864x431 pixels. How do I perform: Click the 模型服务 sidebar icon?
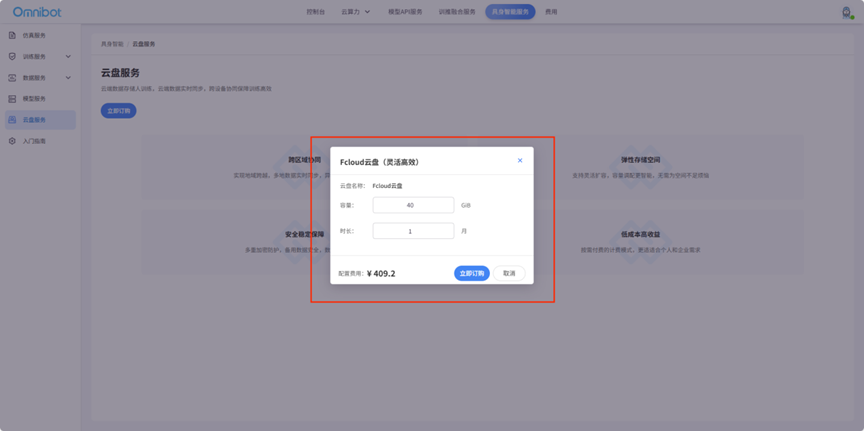12,99
